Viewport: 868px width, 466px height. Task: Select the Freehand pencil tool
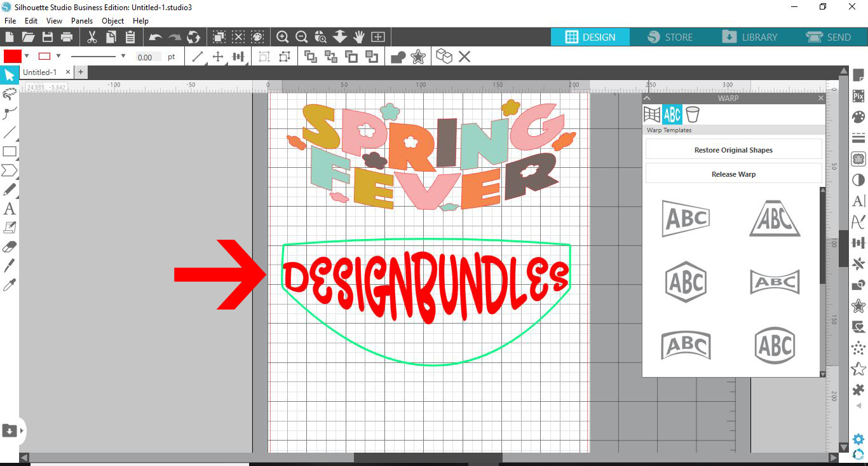coord(9,189)
